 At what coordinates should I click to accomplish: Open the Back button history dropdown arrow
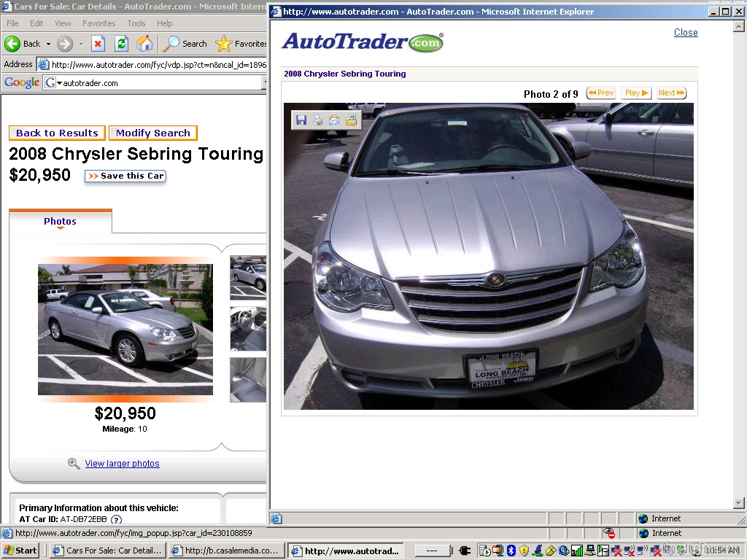pos(48,44)
